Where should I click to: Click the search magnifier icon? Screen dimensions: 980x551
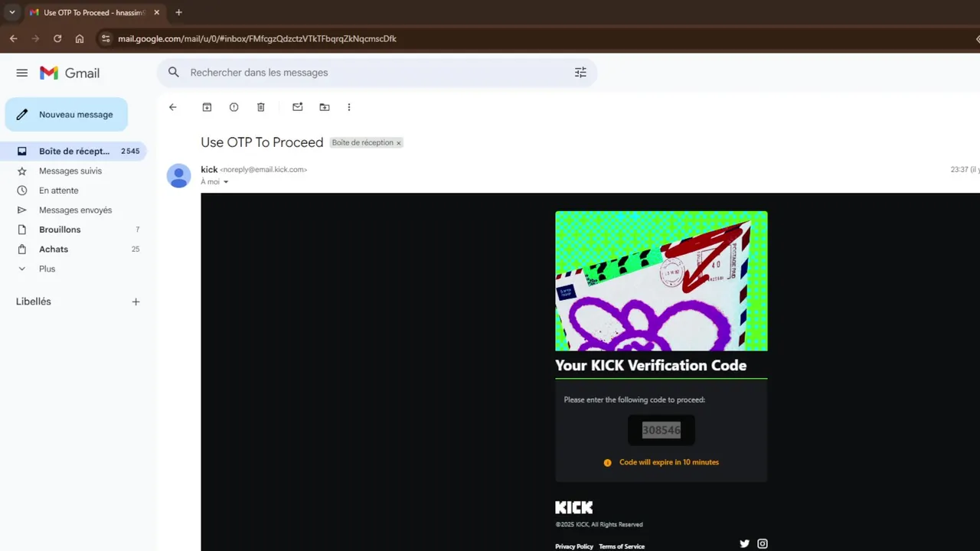point(174,72)
